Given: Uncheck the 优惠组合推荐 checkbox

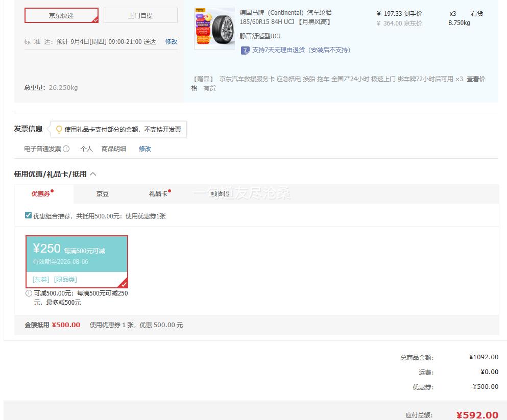Looking at the screenshot, I should point(28,215).
